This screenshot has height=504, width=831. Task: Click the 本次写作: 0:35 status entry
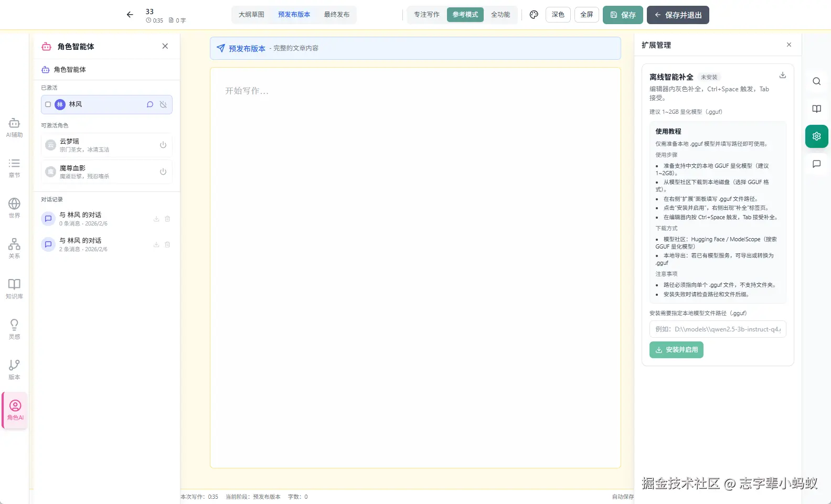(199, 497)
